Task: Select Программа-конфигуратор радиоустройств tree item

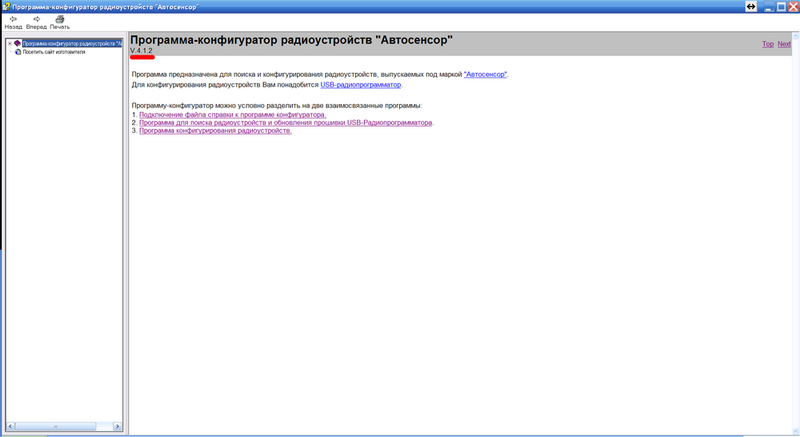Action: pyautogui.click(x=72, y=44)
